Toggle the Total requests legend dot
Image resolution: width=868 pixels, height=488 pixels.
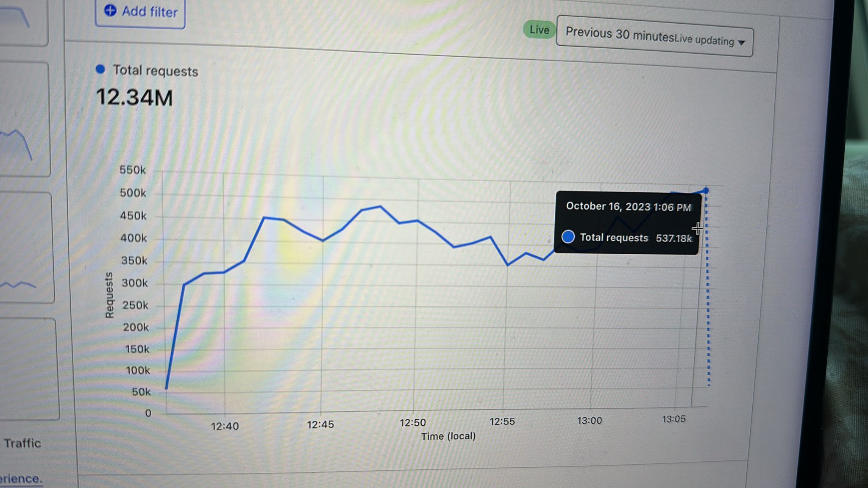coord(100,69)
